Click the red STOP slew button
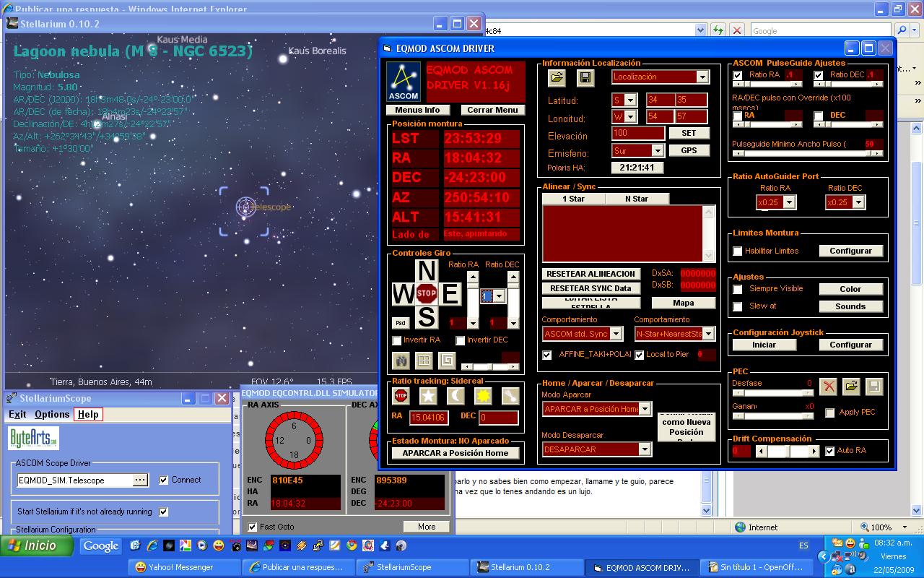 426,294
